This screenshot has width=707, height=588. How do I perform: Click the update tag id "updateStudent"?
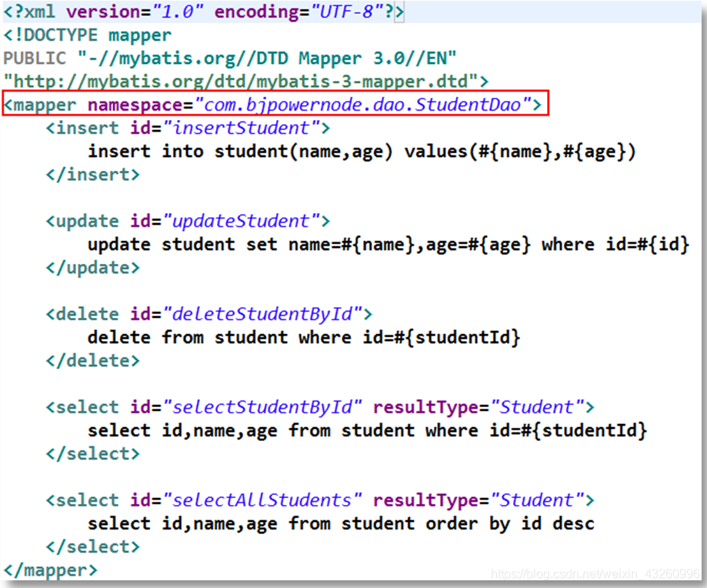pos(242,222)
